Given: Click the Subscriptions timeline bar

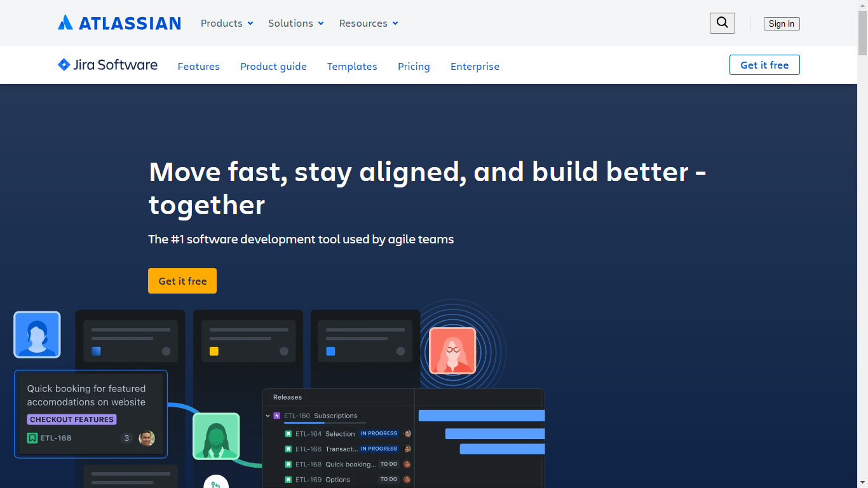Looking at the screenshot, I should point(482,416).
